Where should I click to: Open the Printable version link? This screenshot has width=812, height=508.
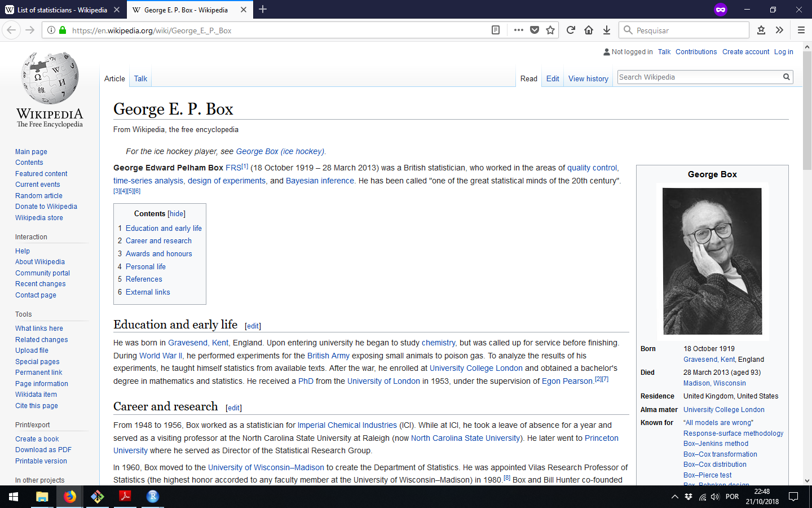(41, 461)
